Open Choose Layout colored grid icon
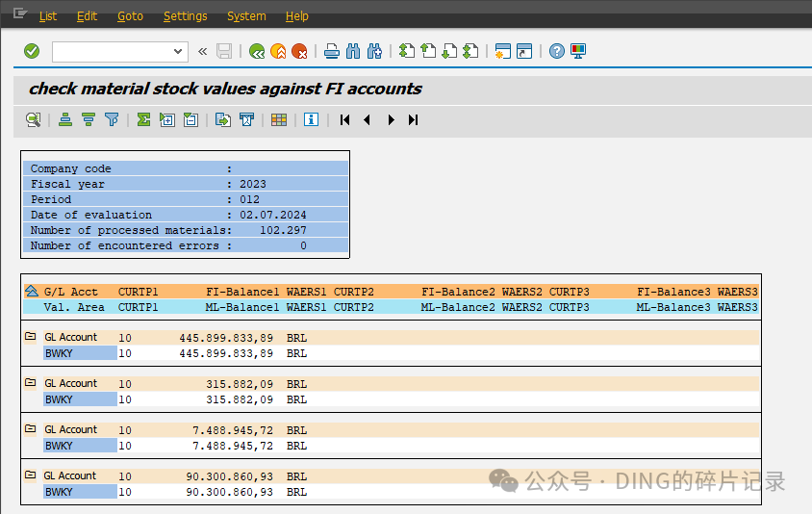 click(x=279, y=120)
